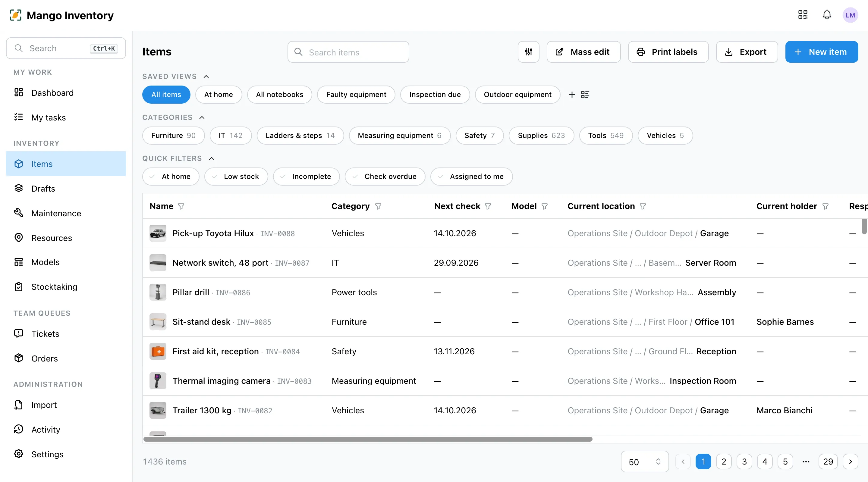Toggle the Low stock quick filter
Image resolution: width=868 pixels, height=482 pixels.
[236, 177]
